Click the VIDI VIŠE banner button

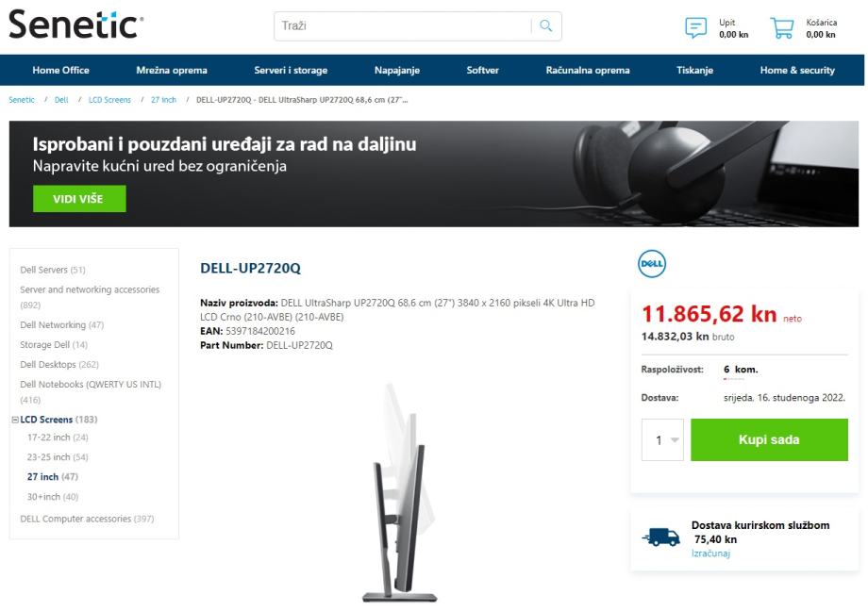tap(79, 199)
